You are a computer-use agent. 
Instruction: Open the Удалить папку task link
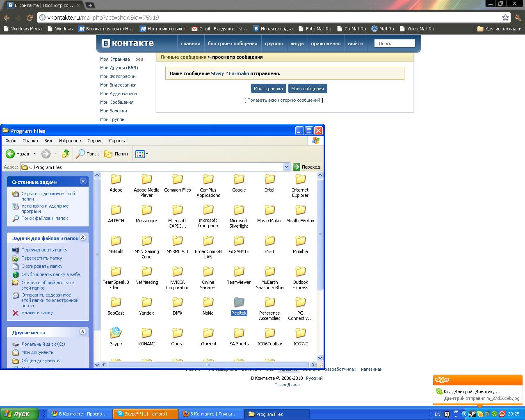pyautogui.click(x=37, y=313)
